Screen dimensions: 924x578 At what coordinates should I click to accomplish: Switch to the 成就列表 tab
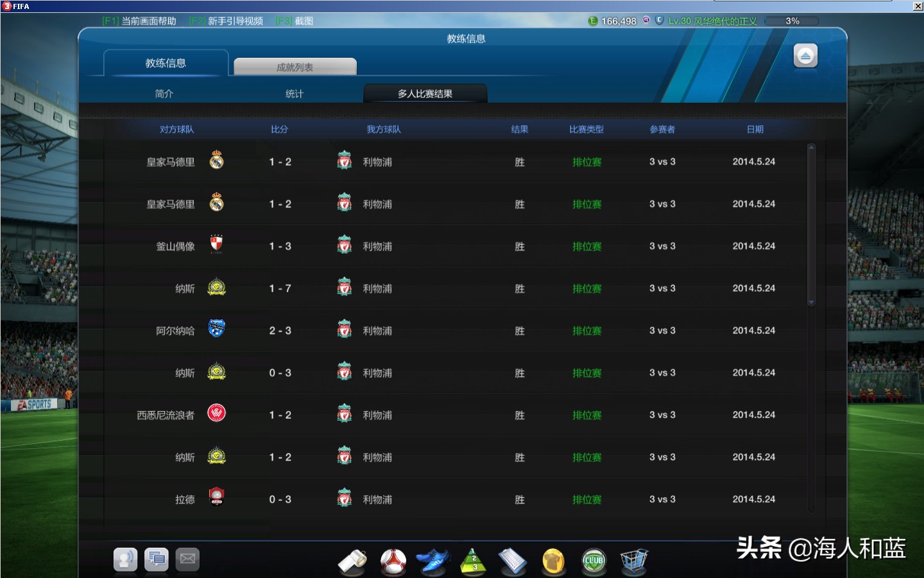point(295,66)
